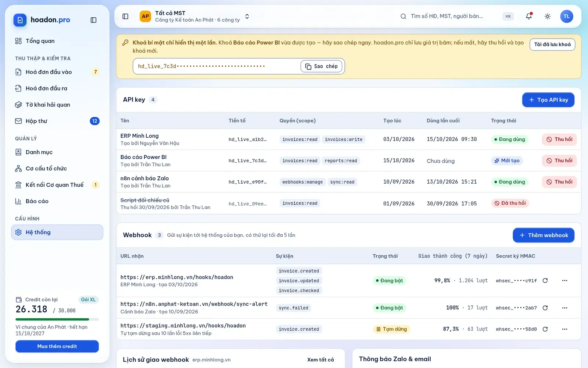The height and width of the screenshot is (368, 588).
Task: Click the Tạm dừng status badge
Action: tap(391, 329)
